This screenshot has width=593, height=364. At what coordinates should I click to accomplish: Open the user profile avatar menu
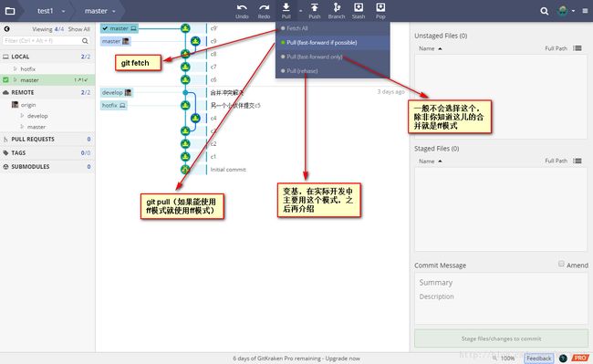566,11
